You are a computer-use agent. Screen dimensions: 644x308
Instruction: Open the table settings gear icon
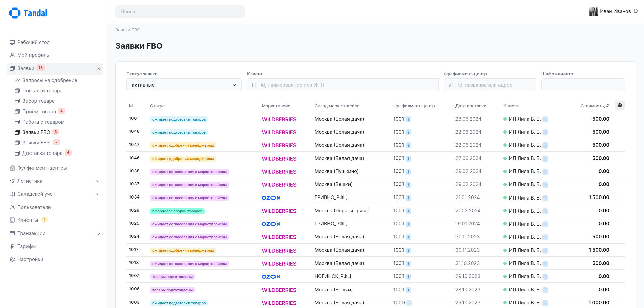(620, 105)
